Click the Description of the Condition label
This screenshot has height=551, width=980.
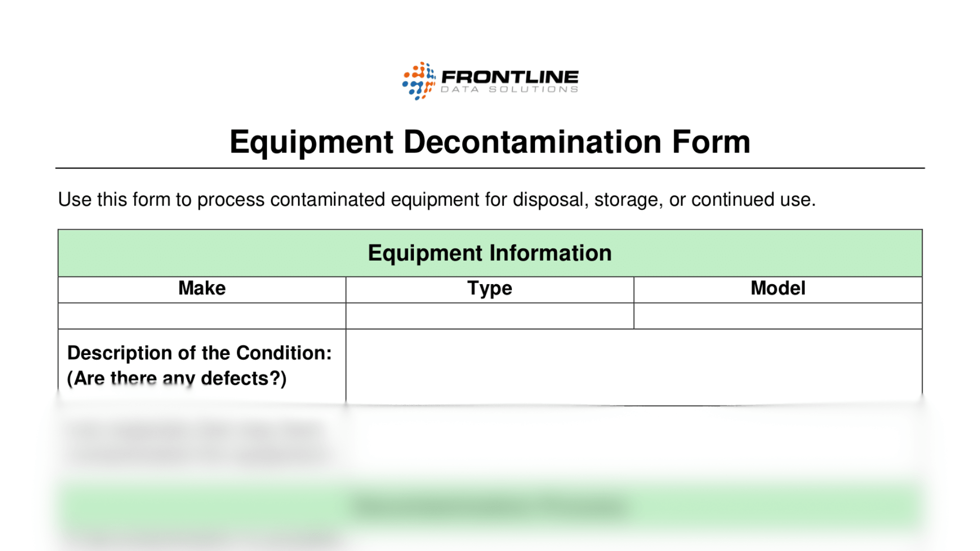click(200, 353)
